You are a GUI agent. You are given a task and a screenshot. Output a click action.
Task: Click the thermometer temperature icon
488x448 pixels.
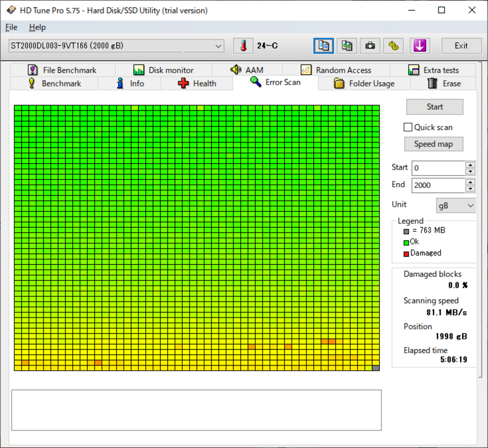tap(243, 46)
